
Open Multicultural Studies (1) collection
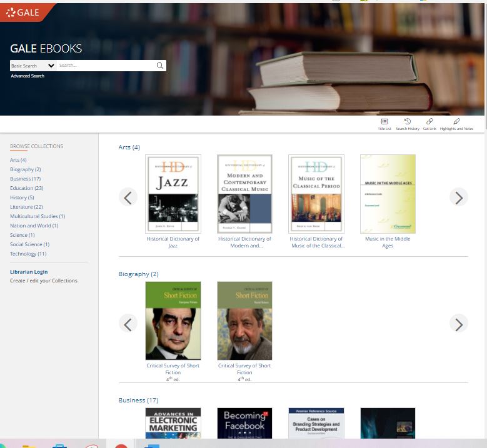pos(38,216)
